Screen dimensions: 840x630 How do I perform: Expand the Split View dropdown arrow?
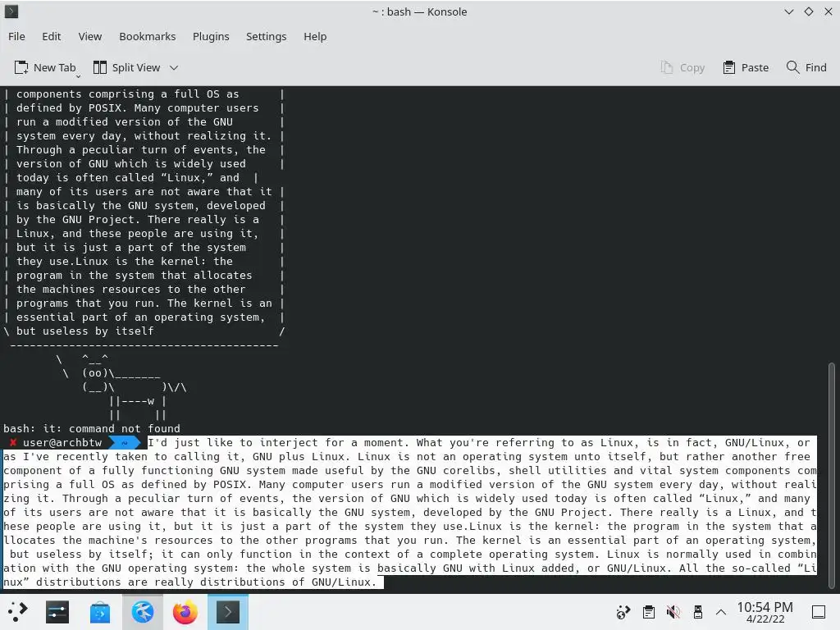coord(174,68)
